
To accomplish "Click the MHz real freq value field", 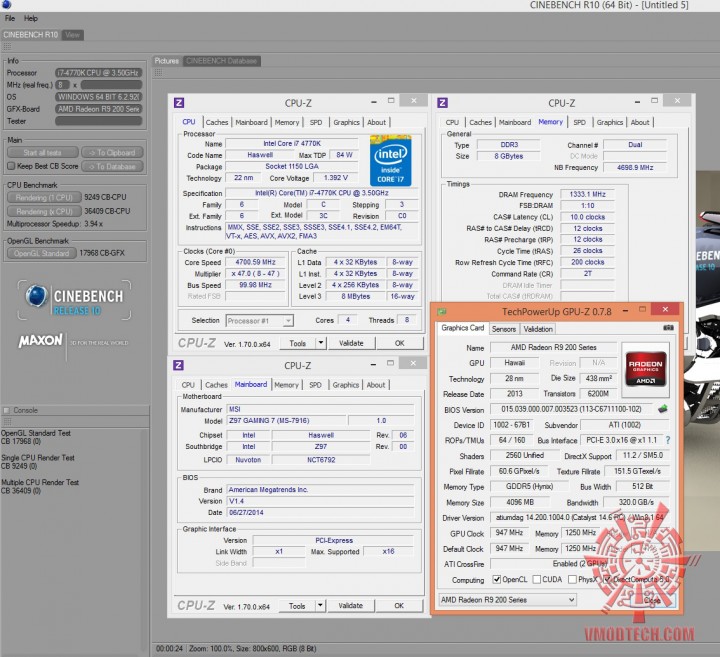I will (62, 84).
